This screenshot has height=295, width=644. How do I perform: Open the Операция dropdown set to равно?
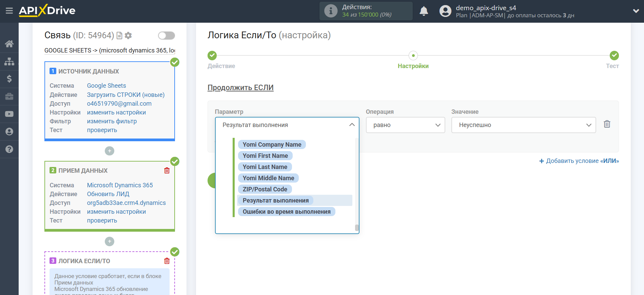(x=405, y=125)
